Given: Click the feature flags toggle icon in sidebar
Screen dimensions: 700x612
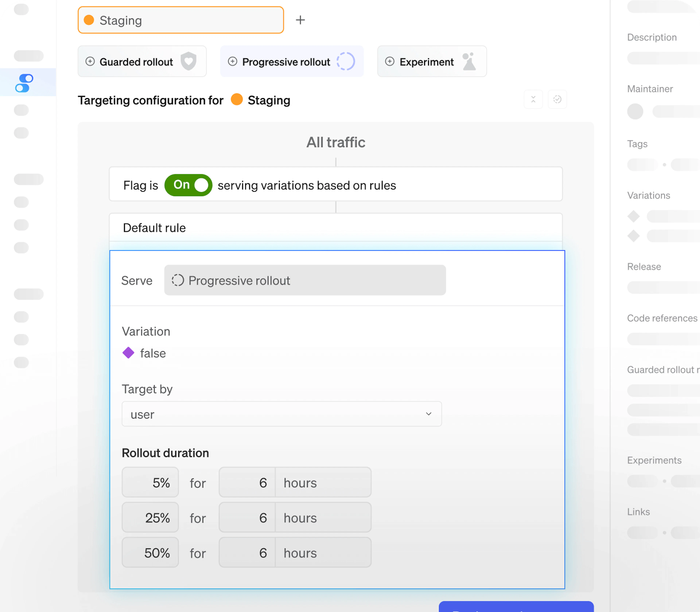Looking at the screenshot, I should [24, 83].
